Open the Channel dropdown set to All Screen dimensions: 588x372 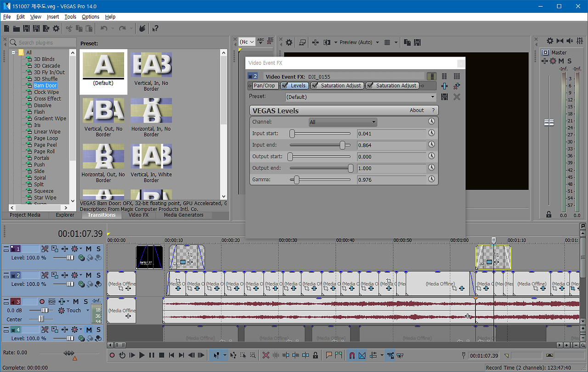[342, 122]
